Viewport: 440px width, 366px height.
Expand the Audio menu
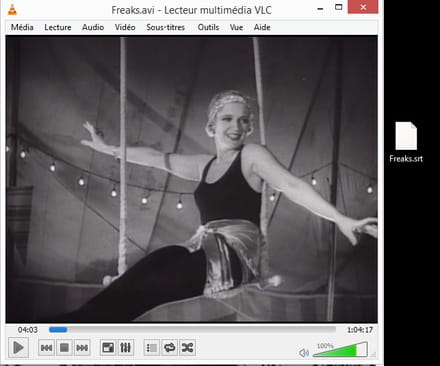pyautogui.click(x=93, y=27)
